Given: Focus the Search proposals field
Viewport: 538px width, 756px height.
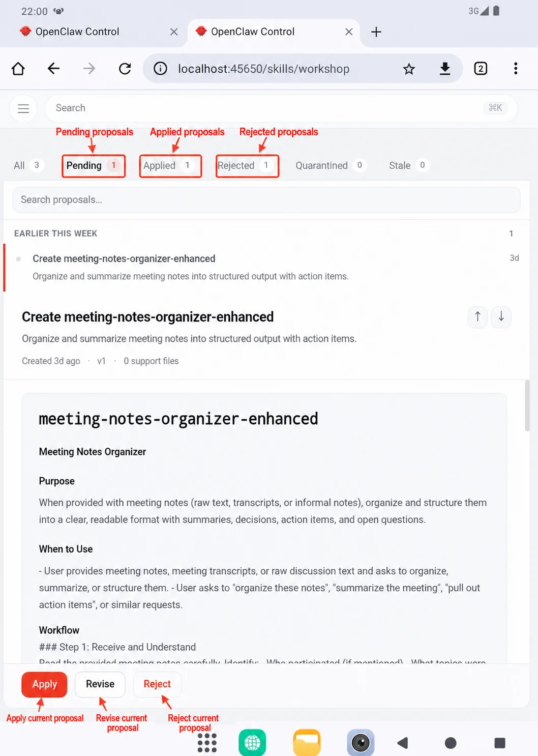Looking at the screenshot, I should (x=266, y=200).
